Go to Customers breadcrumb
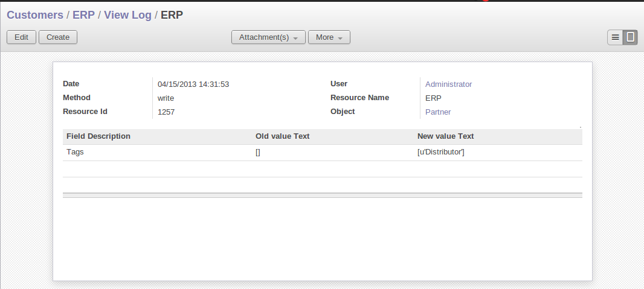This screenshot has width=644, height=289. coord(35,15)
